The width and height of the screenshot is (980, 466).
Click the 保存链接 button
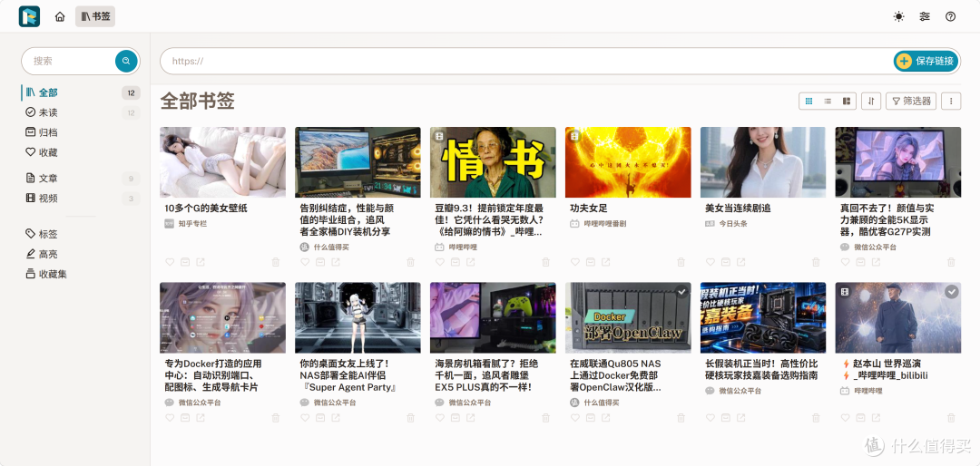(926, 62)
